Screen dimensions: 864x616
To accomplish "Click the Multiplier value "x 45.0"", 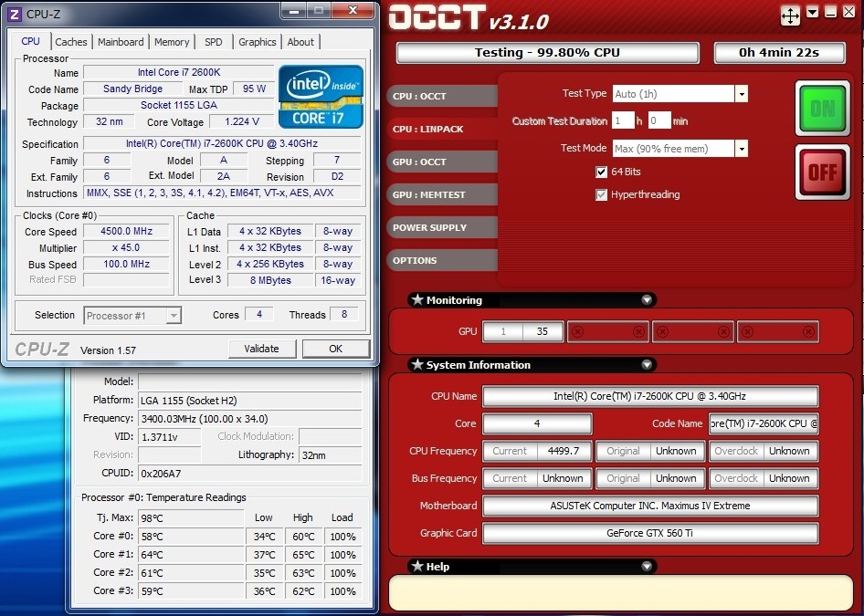I will [x=127, y=247].
